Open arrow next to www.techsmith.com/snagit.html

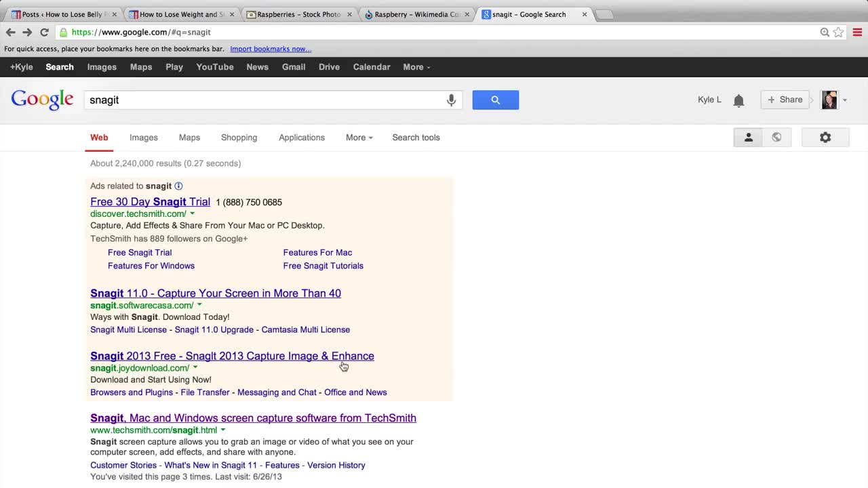pyautogui.click(x=223, y=430)
